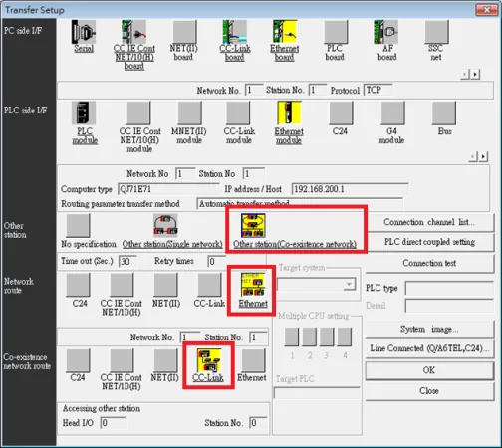Viewport: 502px width, 448px height.
Task: Pick the CC-Link board icon
Action: coord(235,32)
